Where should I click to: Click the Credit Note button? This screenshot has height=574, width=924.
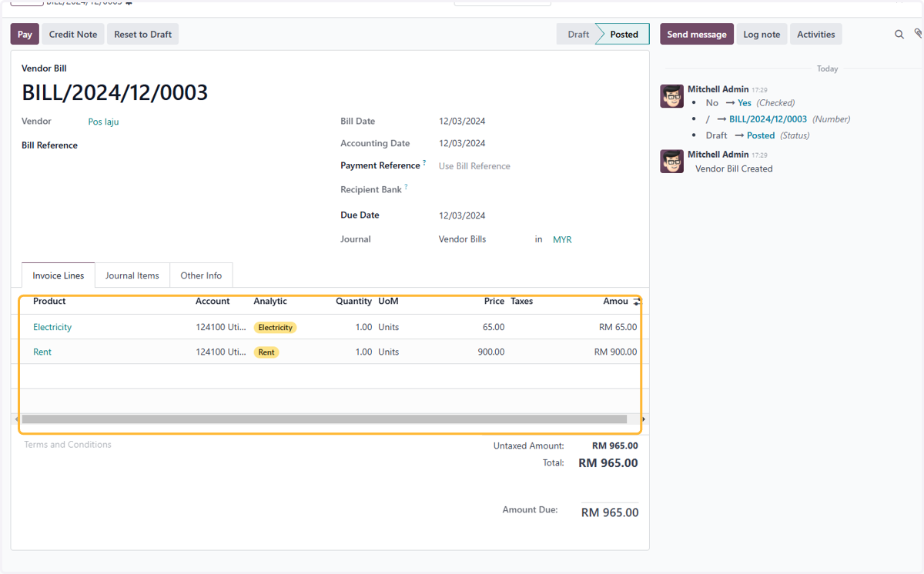click(73, 34)
